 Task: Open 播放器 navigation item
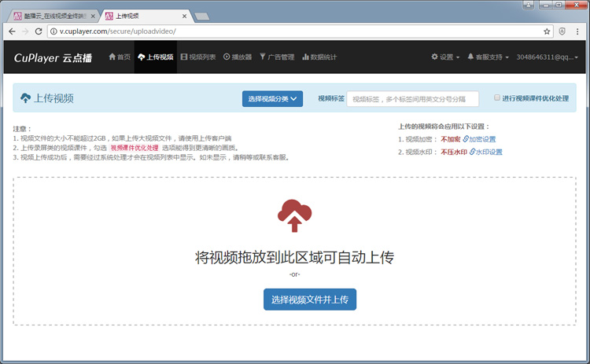tap(238, 57)
